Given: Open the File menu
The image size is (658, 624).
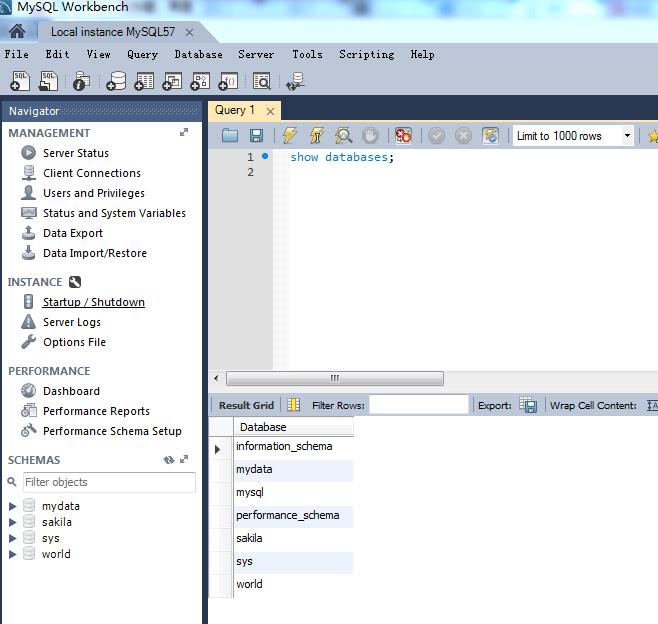Looking at the screenshot, I should pos(17,55).
